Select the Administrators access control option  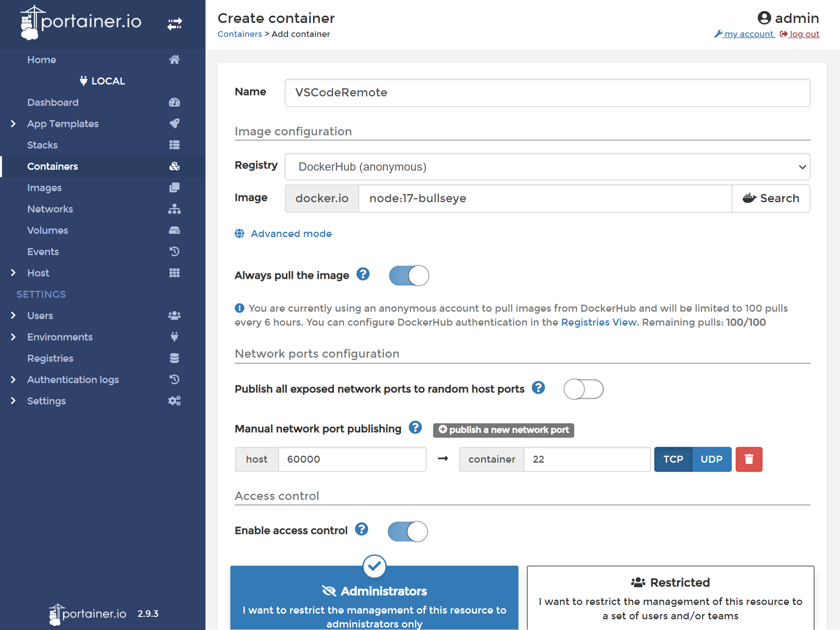click(x=375, y=596)
